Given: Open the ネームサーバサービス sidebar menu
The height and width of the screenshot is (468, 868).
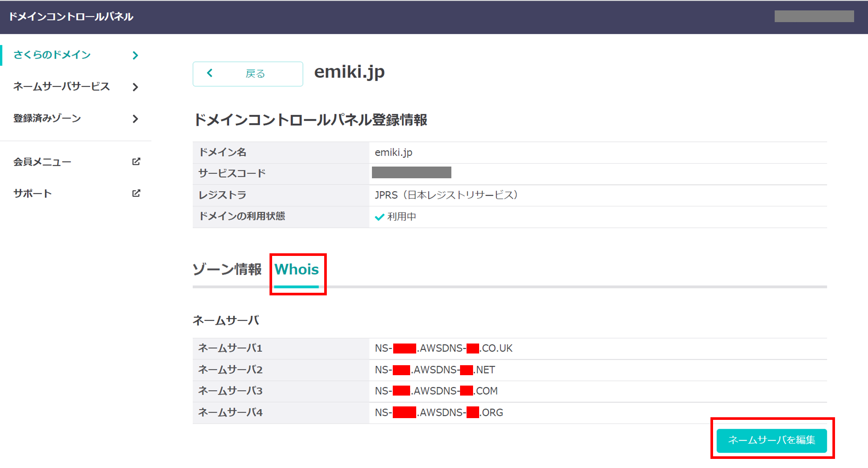Looking at the screenshot, I should click(62, 87).
